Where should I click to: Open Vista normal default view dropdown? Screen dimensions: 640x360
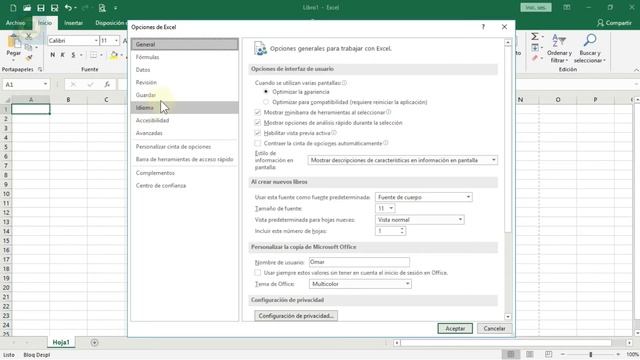click(420, 220)
